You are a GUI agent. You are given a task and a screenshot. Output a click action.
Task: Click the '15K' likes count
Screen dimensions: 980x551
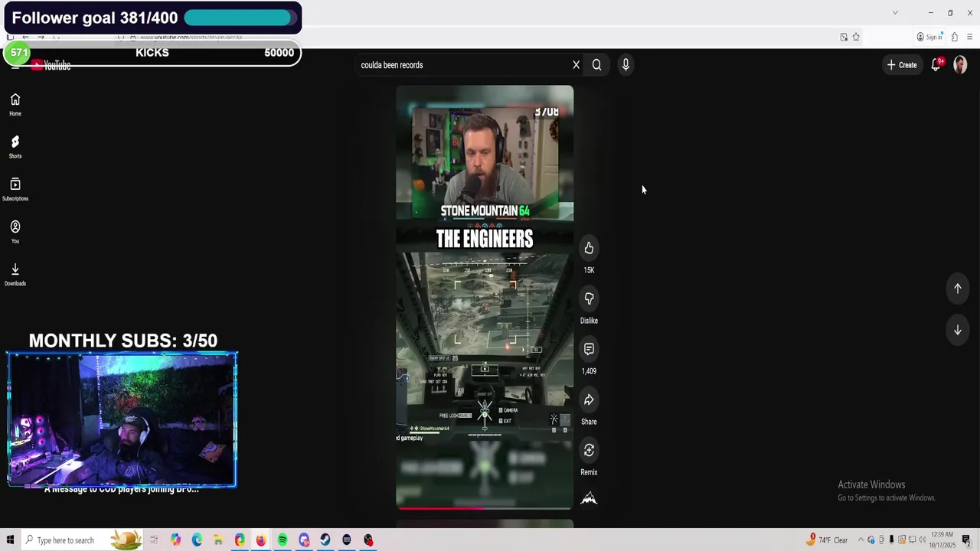(589, 270)
